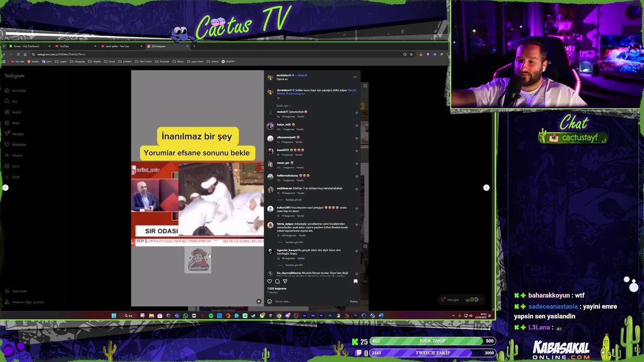Open the comment bubble icon under post

[277, 282]
